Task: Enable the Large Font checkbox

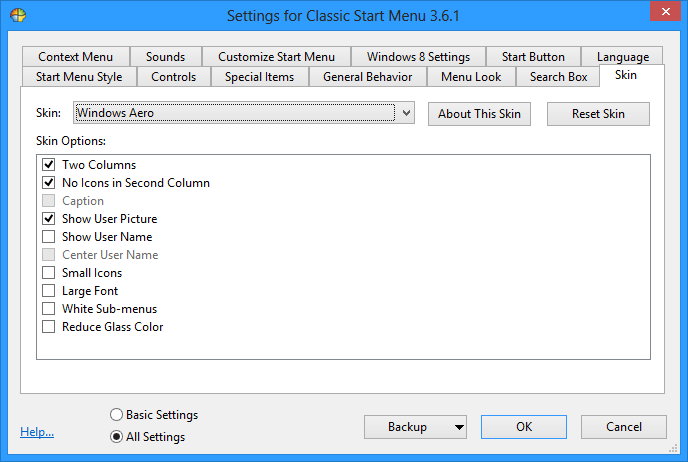Action: click(49, 291)
